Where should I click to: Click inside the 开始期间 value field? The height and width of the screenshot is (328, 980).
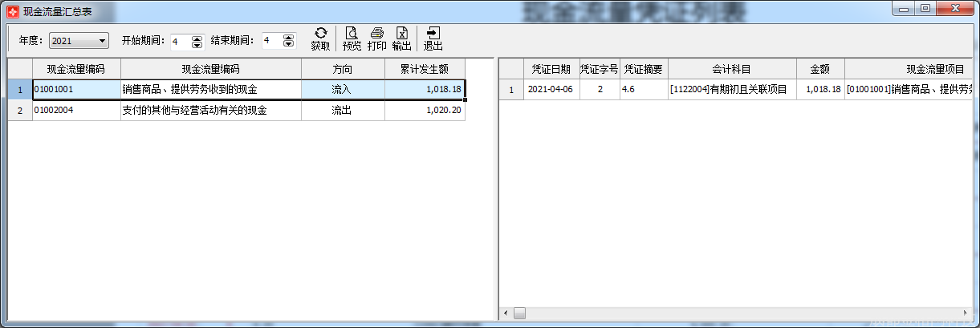tap(179, 41)
